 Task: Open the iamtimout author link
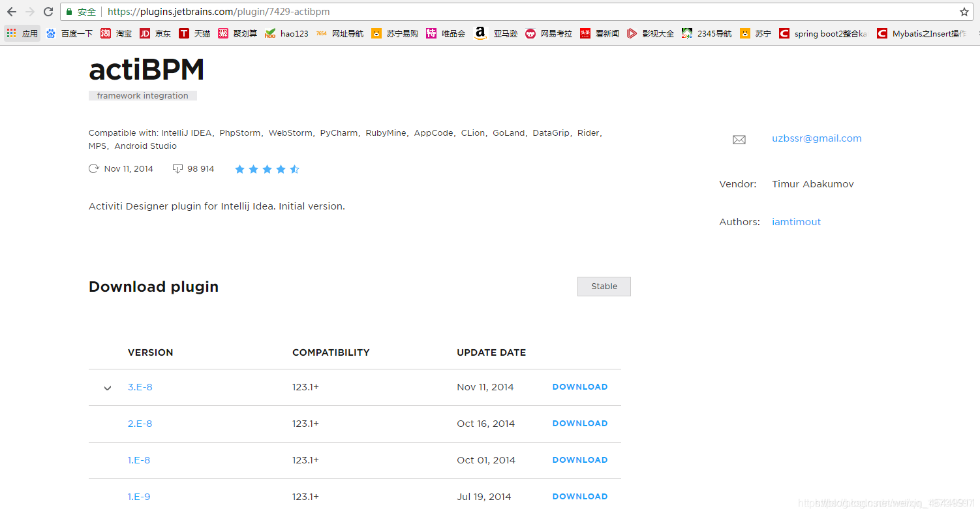[796, 222]
